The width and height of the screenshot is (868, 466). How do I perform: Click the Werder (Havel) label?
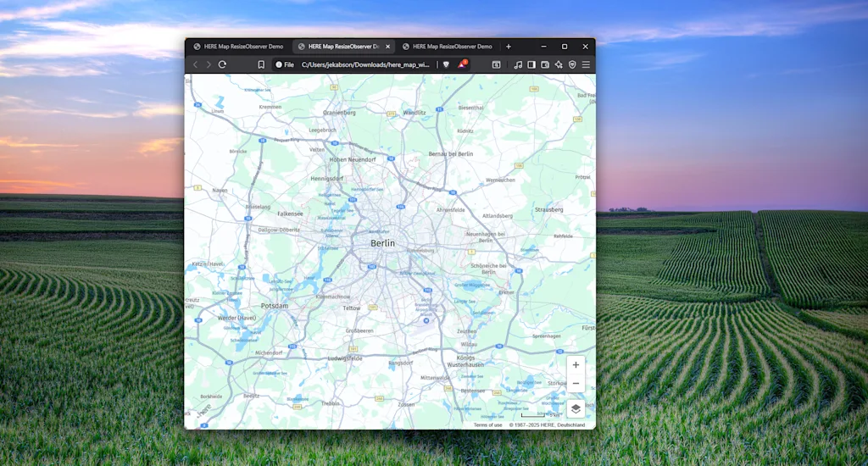(237, 318)
